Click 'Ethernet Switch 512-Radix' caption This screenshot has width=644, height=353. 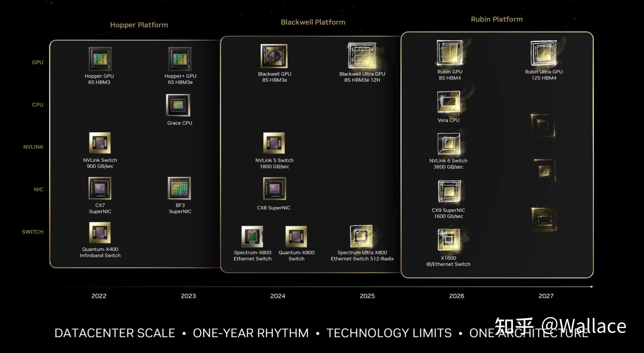coord(362,259)
